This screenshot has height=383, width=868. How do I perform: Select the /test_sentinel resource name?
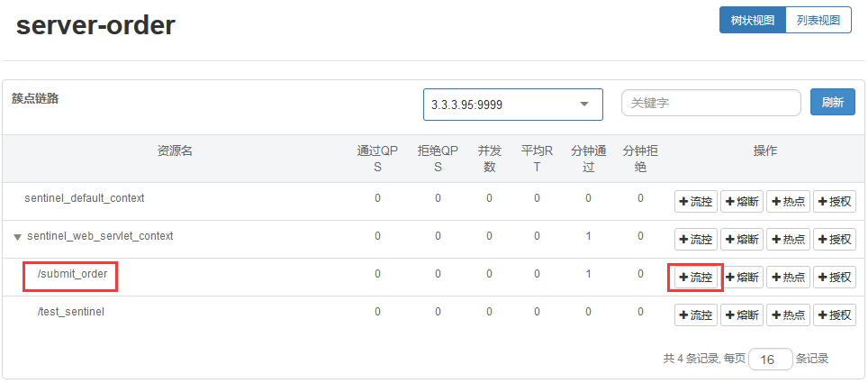(71, 312)
